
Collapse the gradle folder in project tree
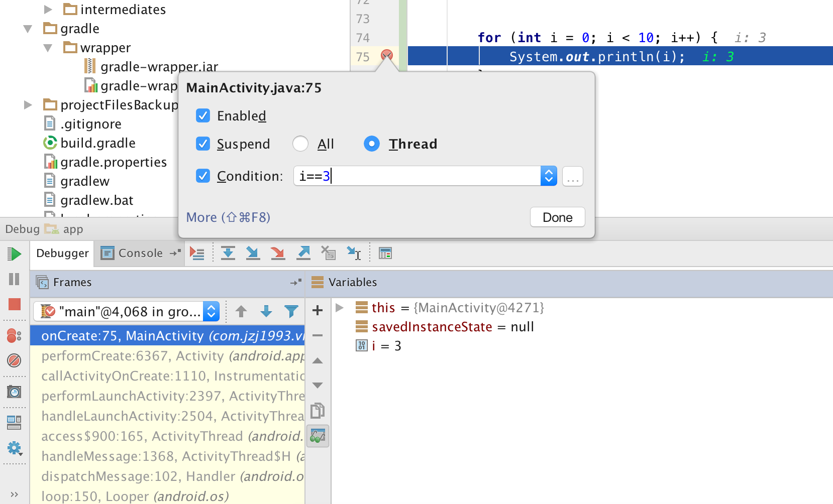point(28,29)
